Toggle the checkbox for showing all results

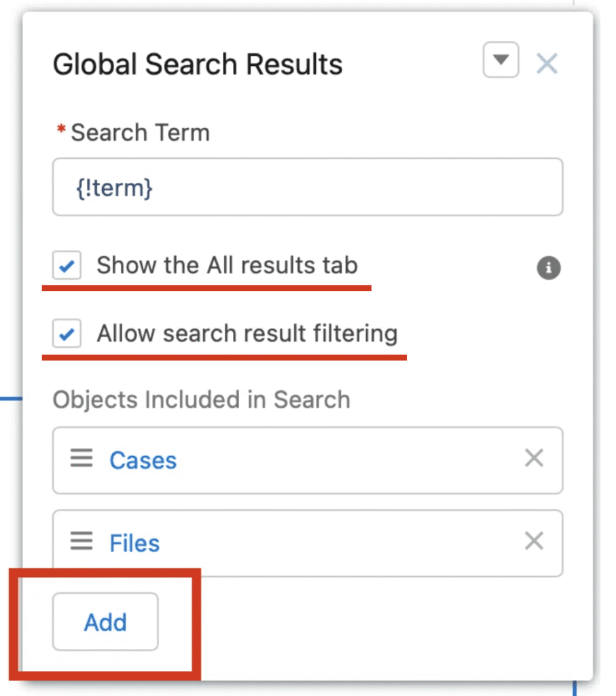(66, 266)
